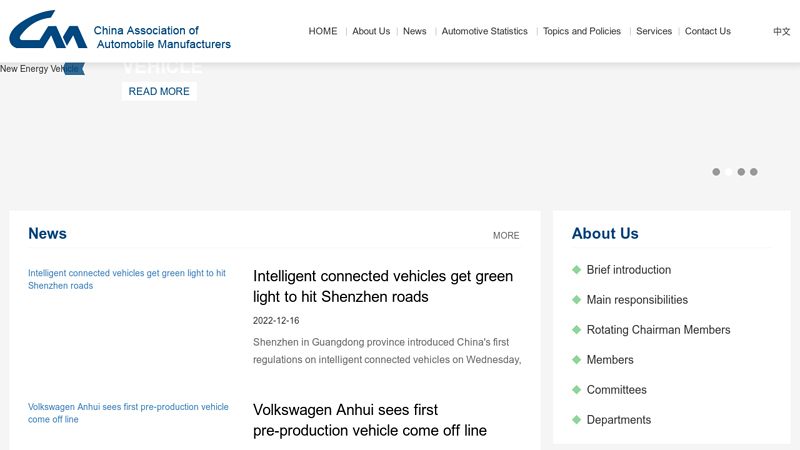Switch language to 中文
This screenshot has width=800, height=450.
(x=781, y=32)
